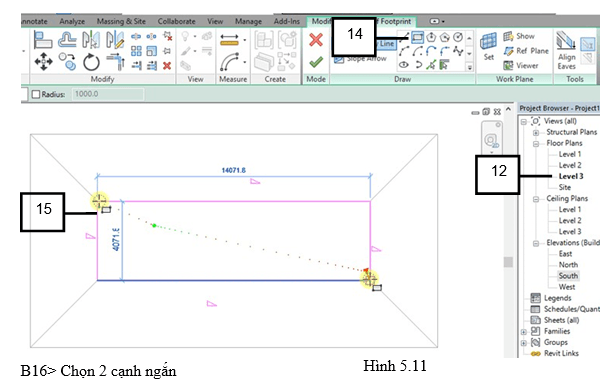Activate the Copy tool

(67, 62)
